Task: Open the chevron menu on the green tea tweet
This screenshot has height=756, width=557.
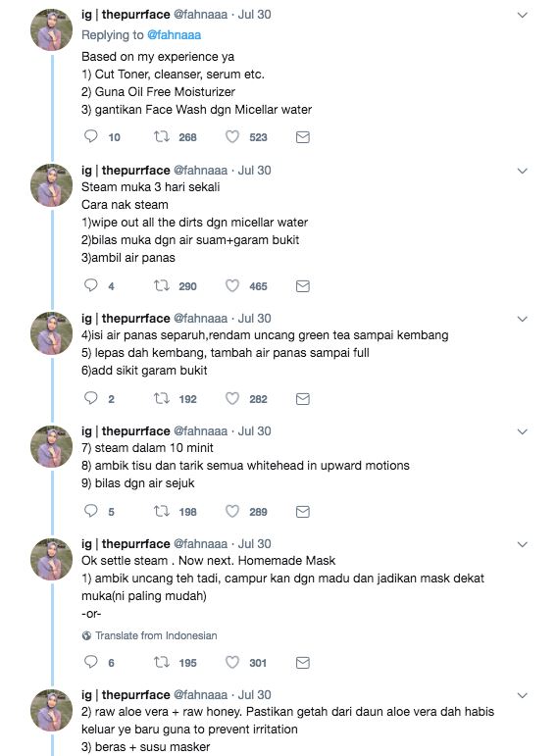Action: (x=522, y=319)
